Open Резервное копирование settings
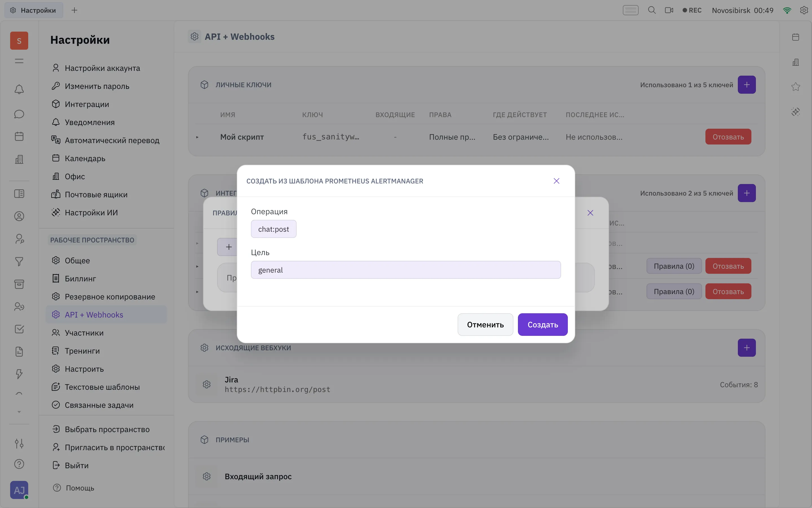The width and height of the screenshot is (812, 508). point(106,297)
